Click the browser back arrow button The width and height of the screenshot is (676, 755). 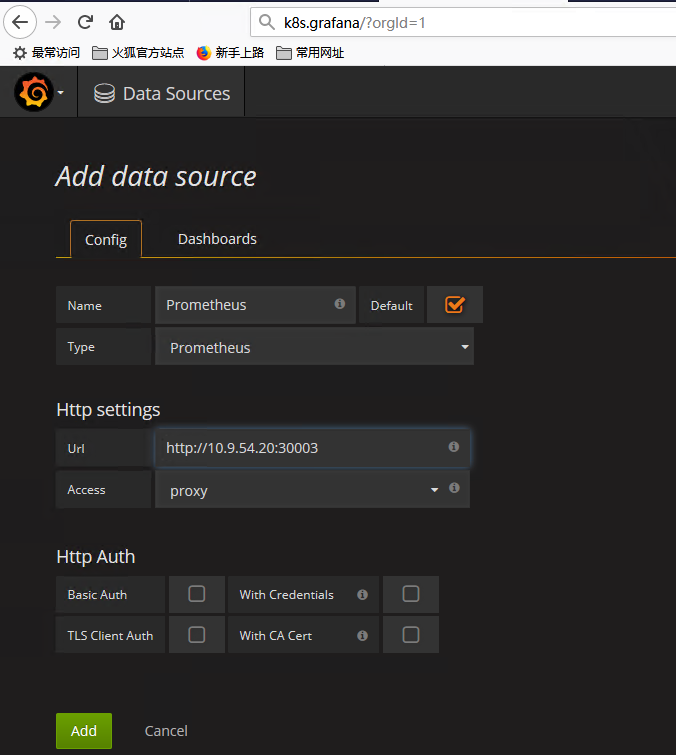click(x=20, y=22)
